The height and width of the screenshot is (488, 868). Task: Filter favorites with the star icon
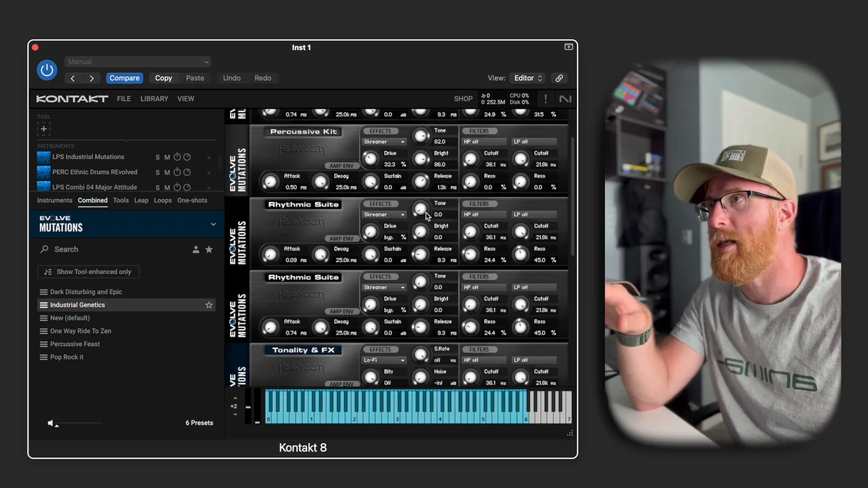tap(209, 249)
